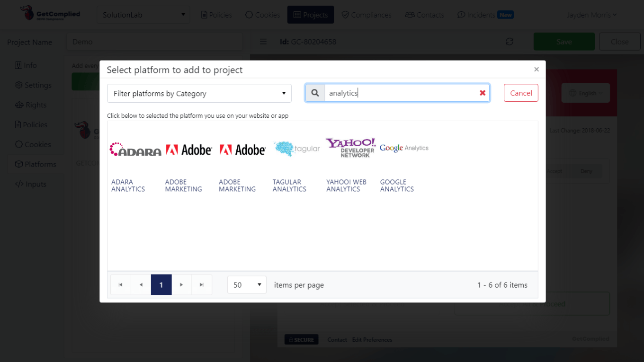Click the magnifying glass search icon

[x=315, y=93]
